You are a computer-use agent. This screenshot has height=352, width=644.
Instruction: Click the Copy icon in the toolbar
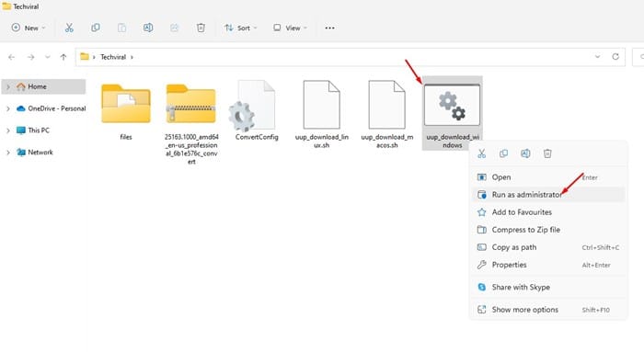[x=96, y=28]
